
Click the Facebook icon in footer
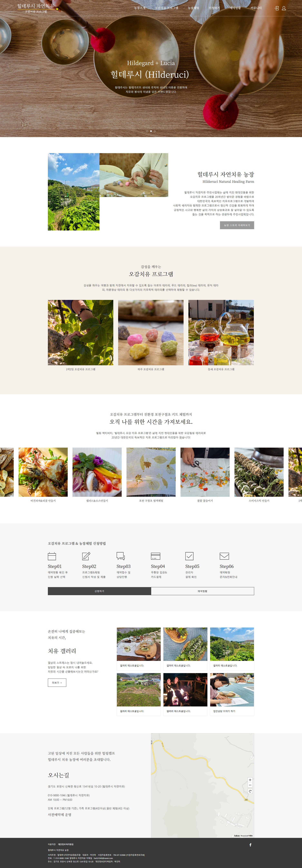click(250, 845)
